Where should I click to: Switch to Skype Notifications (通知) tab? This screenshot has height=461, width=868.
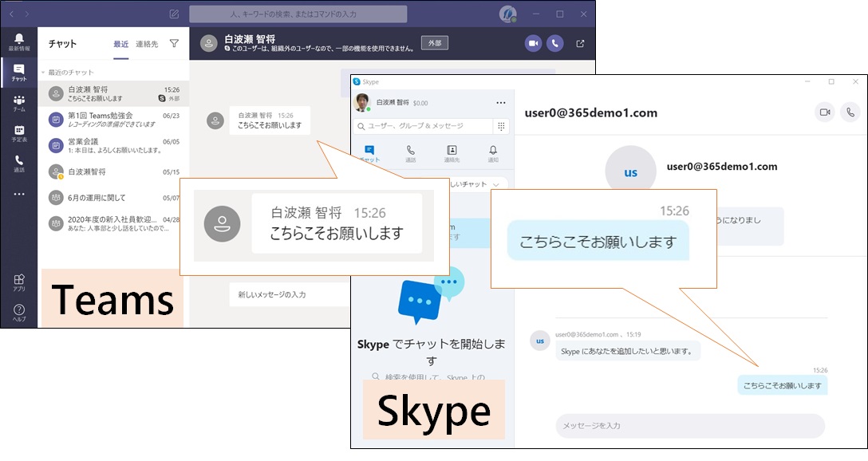pos(493,154)
